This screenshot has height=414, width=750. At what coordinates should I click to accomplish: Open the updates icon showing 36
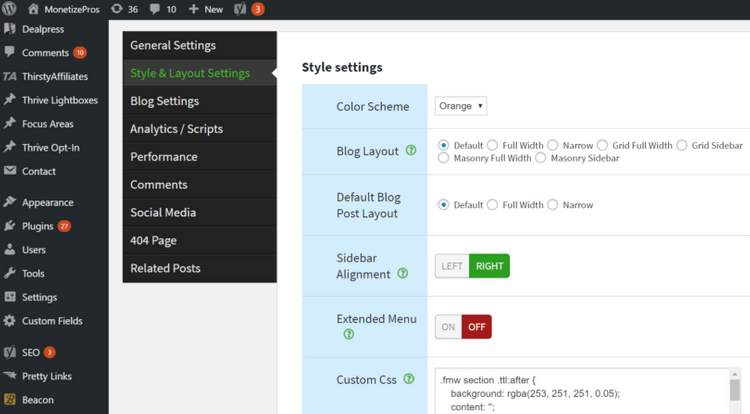point(116,9)
